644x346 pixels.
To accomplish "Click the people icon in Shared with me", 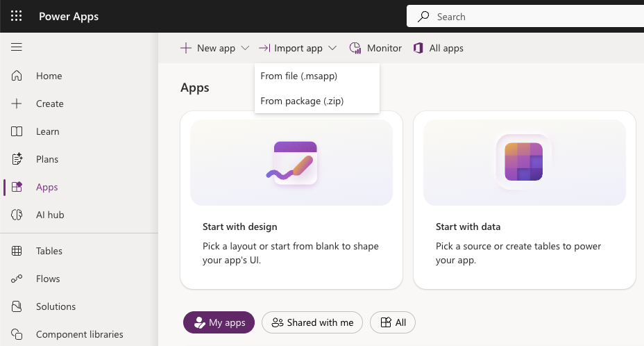I will (x=277, y=322).
